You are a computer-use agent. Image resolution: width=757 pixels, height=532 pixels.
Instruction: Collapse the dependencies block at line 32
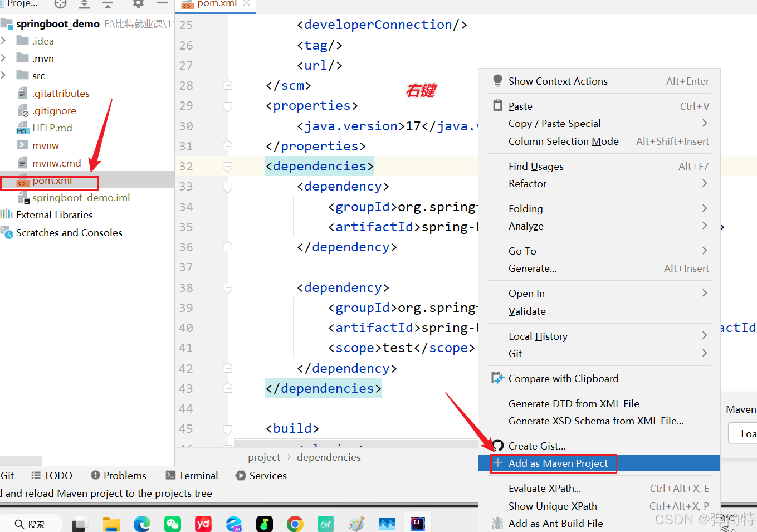228,166
